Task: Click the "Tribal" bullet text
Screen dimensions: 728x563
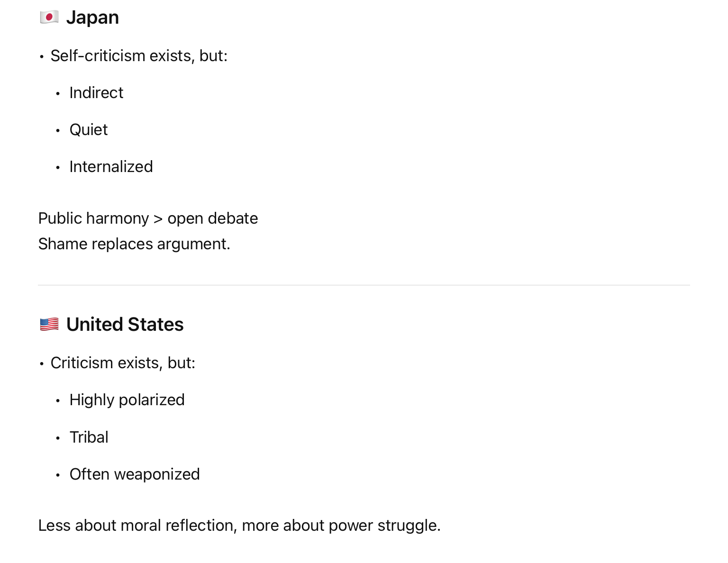Action: click(89, 437)
